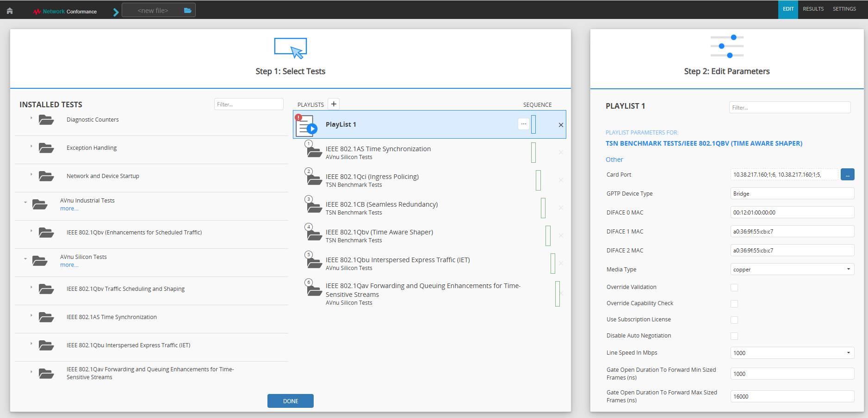This screenshot has width=868, height=418.
Task: Switch to the EDIT tab
Action: click(x=788, y=9)
